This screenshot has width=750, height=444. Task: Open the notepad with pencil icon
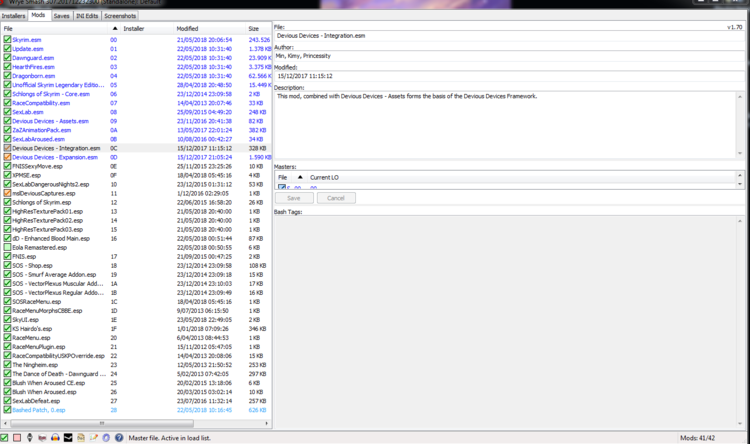(x=93, y=438)
